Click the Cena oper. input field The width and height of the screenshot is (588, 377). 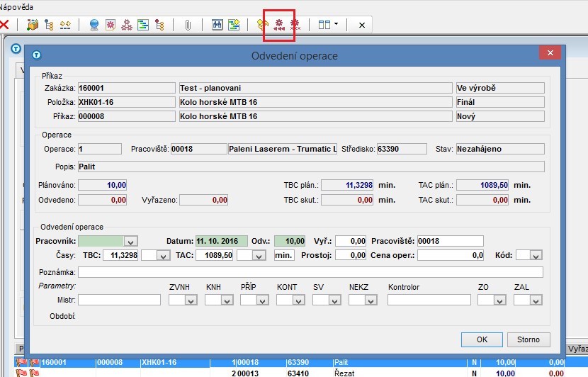(450, 255)
